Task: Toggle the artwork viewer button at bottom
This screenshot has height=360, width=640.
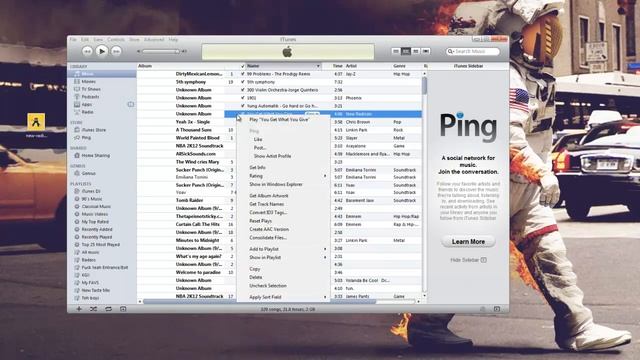Action: tap(123, 309)
